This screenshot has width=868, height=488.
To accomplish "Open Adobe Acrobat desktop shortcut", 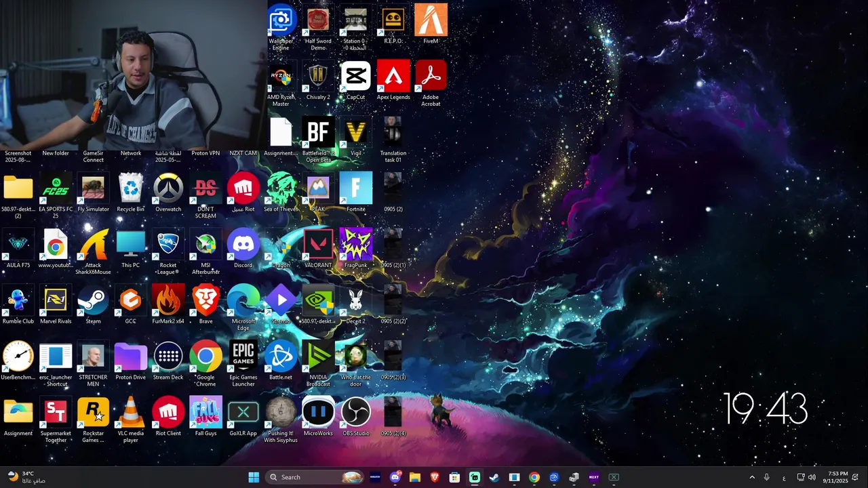I will click(x=431, y=77).
